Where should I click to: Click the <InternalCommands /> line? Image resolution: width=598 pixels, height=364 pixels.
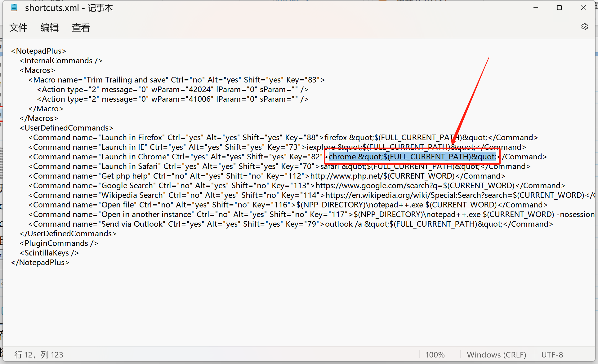click(61, 60)
